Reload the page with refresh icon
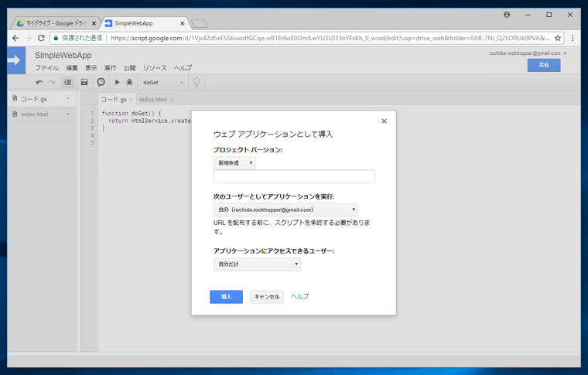 coord(41,38)
